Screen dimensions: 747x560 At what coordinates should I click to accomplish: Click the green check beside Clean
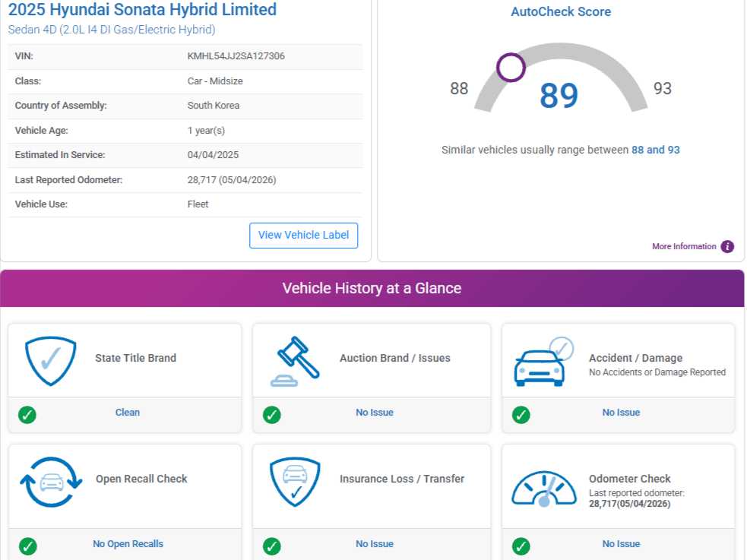click(27, 415)
